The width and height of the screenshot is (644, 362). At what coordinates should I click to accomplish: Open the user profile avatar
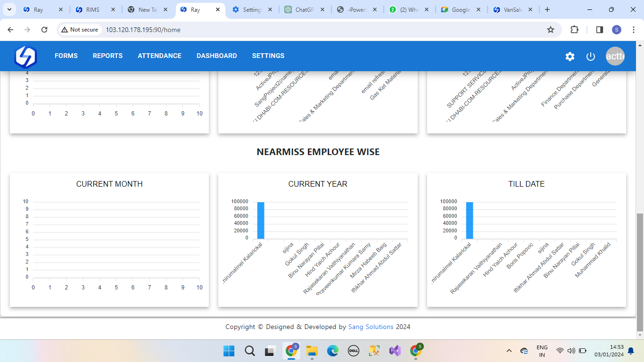[615, 57]
